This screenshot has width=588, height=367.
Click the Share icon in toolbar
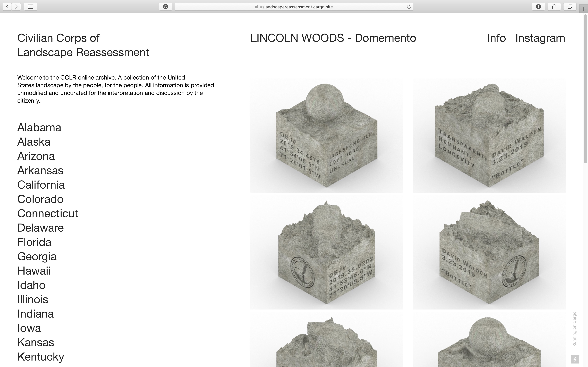click(554, 7)
